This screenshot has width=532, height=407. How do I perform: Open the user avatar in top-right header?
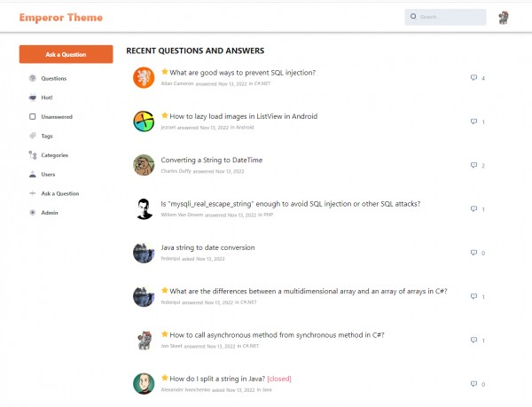pyautogui.click(x=503, y=17)
